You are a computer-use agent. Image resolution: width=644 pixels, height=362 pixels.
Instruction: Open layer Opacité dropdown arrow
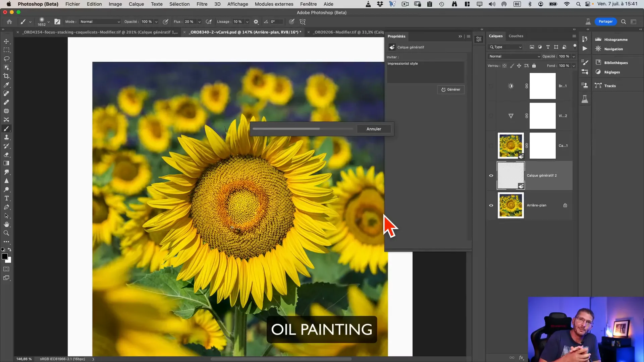tap(574, 56)
